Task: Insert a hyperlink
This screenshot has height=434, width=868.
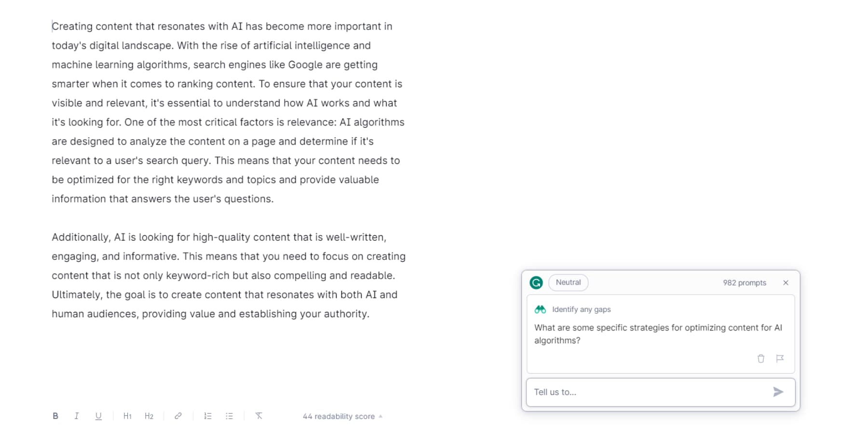Action: 178,416
